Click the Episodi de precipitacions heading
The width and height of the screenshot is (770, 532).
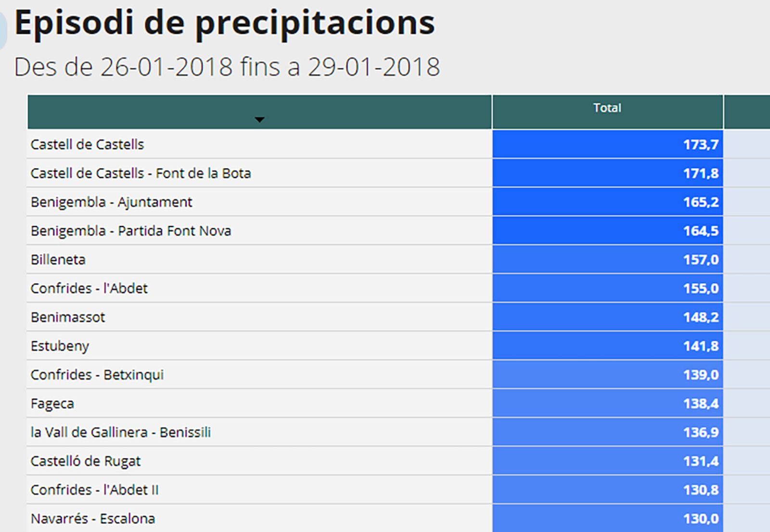click(x=224, y=23)
